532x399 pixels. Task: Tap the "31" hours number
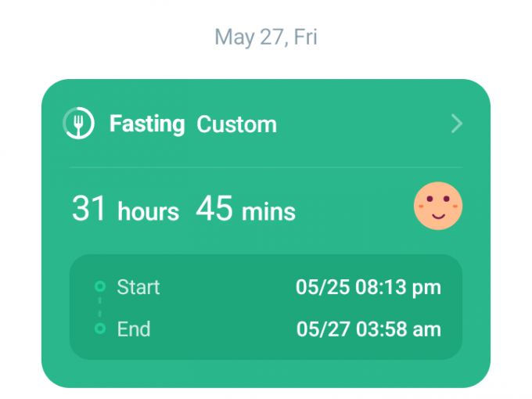pyautogui.click(x=89, y=209)
